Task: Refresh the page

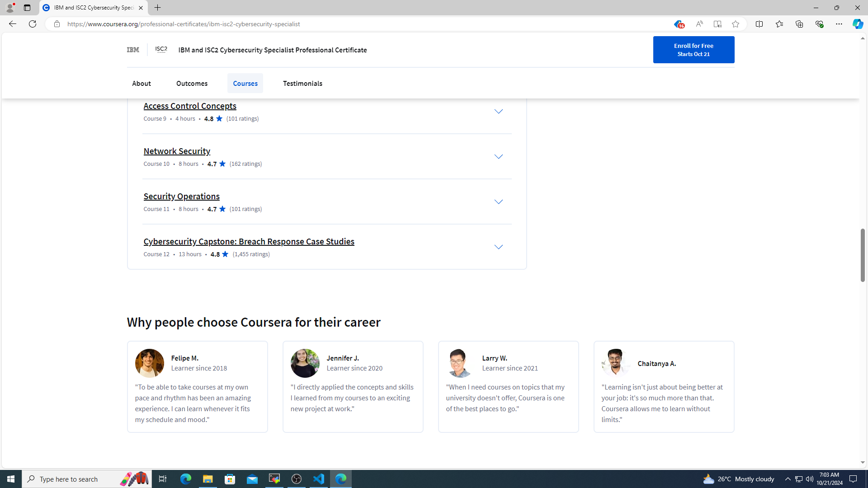Action: coord(33,24)
